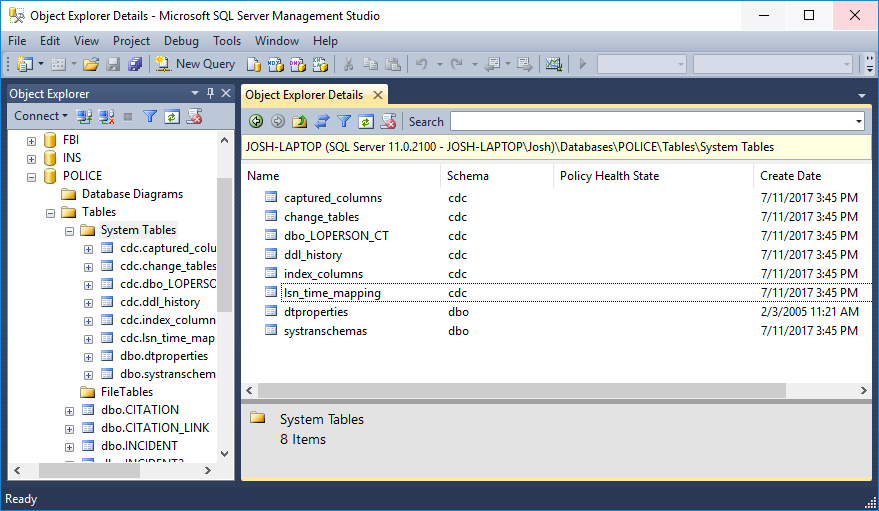The image size is (879, 511).
Task: Sort by the Name column header
Action: 342,176
